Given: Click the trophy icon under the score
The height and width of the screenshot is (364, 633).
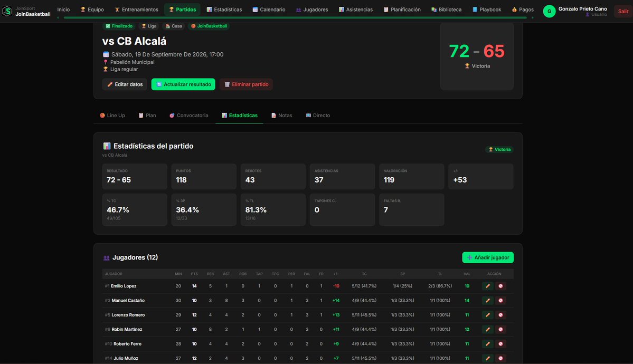Looking at the screenshot, I should (x=467, y=66).
